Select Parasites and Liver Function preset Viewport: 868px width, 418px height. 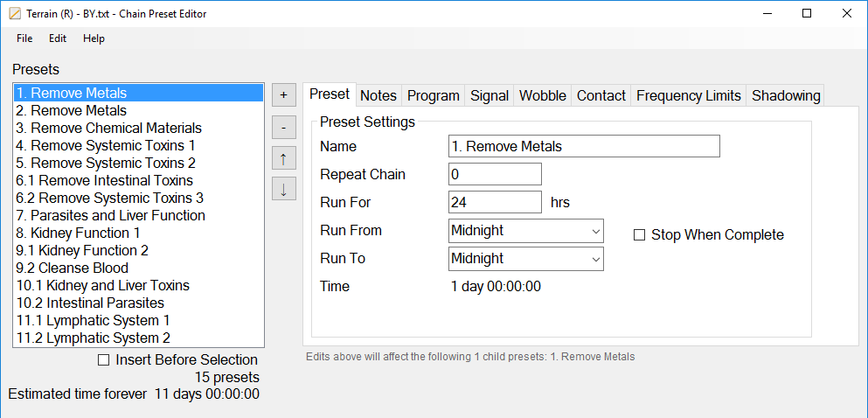coord(110,216)
